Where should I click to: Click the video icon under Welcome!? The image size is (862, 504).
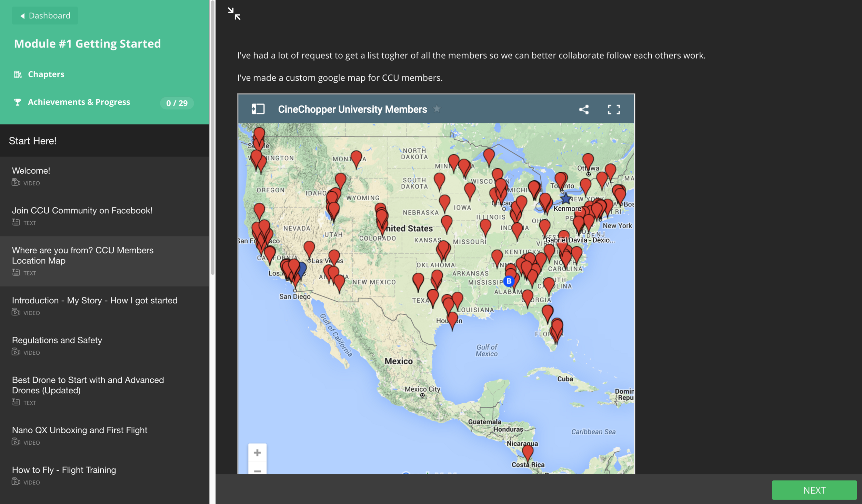coord(16,182)
